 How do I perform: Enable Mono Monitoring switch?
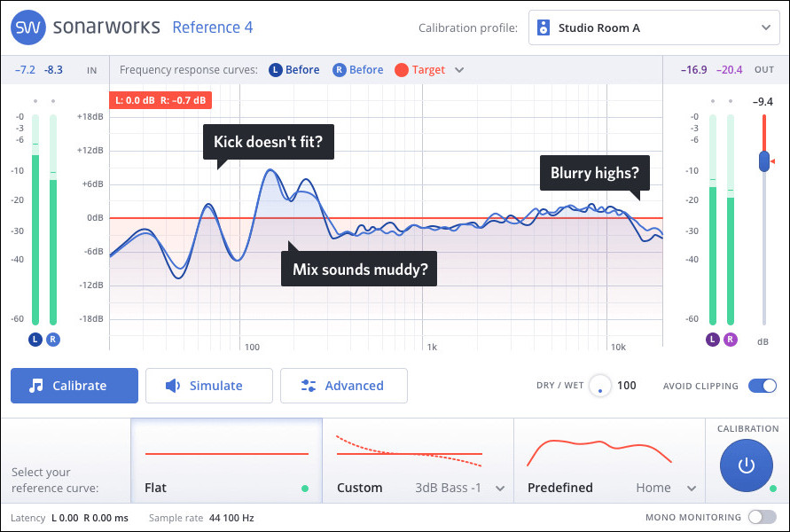(761, 517)
